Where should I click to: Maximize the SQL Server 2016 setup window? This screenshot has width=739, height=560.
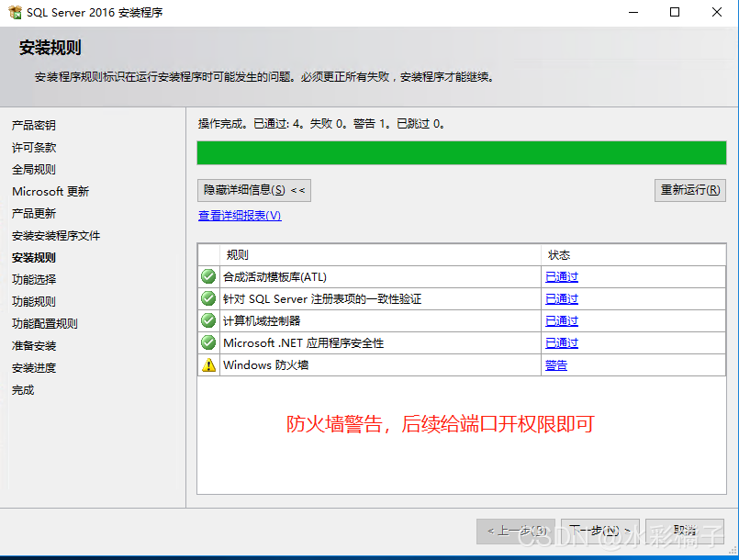coord(675,12)
